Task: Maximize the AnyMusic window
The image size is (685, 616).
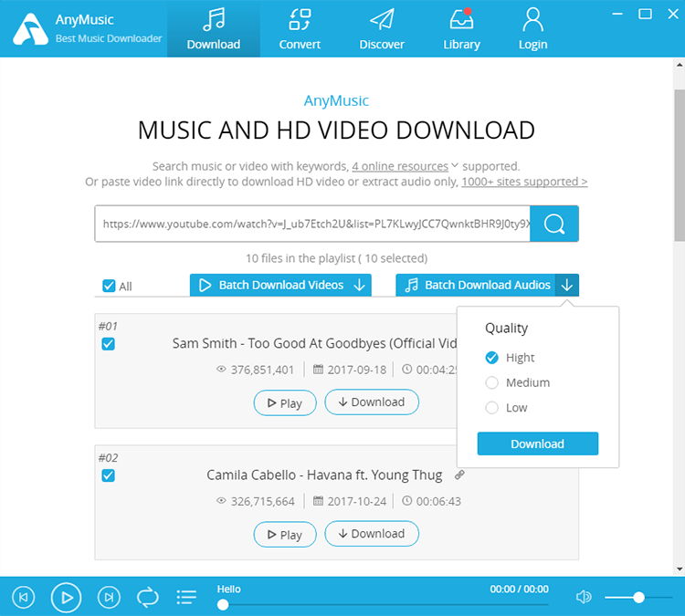Action: pos(645,14)
